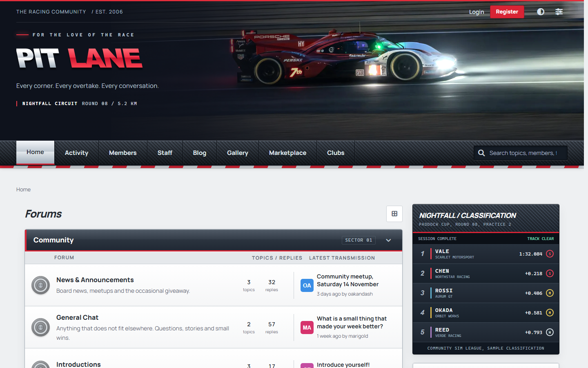Switch forum layout with the grid view icon
588x368 pixels.
tap(394, 214)
